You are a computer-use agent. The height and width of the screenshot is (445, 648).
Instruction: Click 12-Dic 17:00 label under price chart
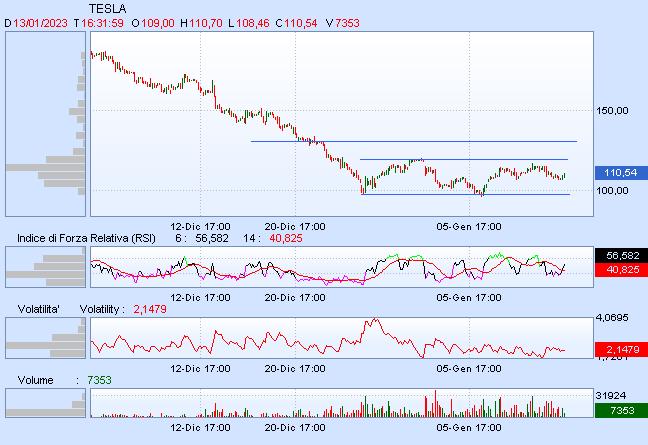pyautogui.click(x=200, y=227)
